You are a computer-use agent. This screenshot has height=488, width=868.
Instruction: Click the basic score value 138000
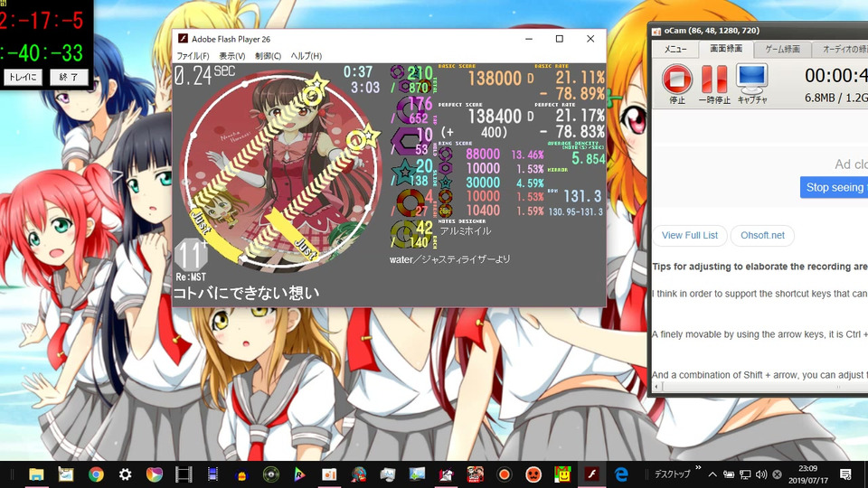[495, 79]
